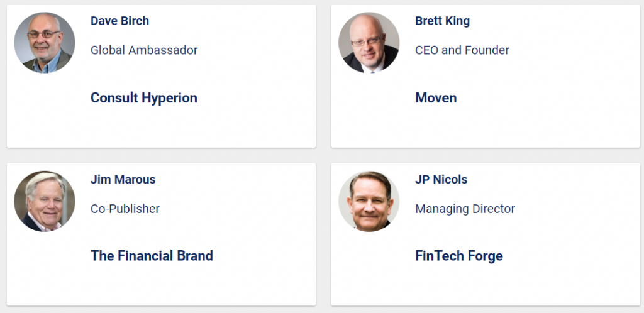Select the Moven company name
This screenshot has width=644, height=313.
point(436,97)
